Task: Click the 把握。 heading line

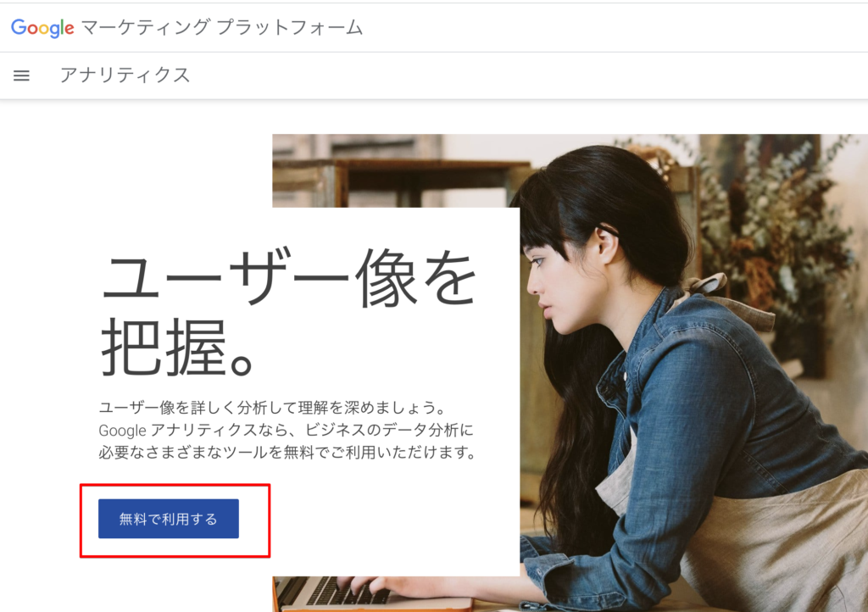Action: pyautogui.click(x=177, y=348)
